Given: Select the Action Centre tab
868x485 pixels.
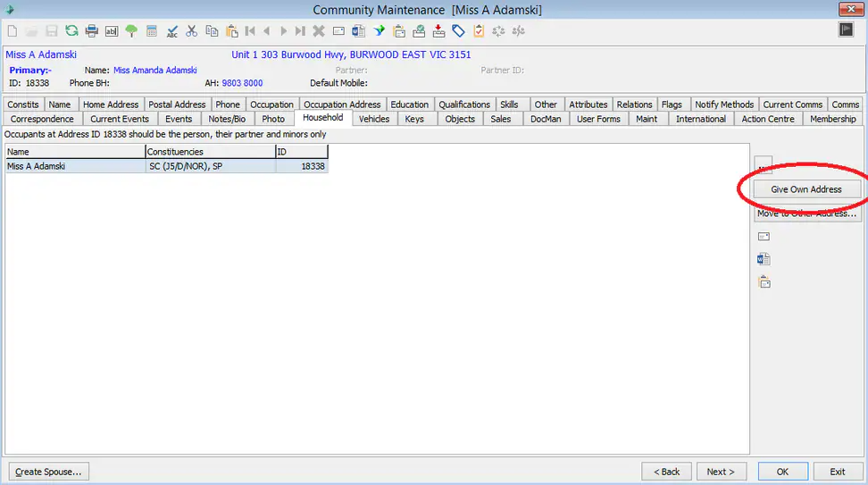Looking at the screenshot, I should click(x=768, y=119).
